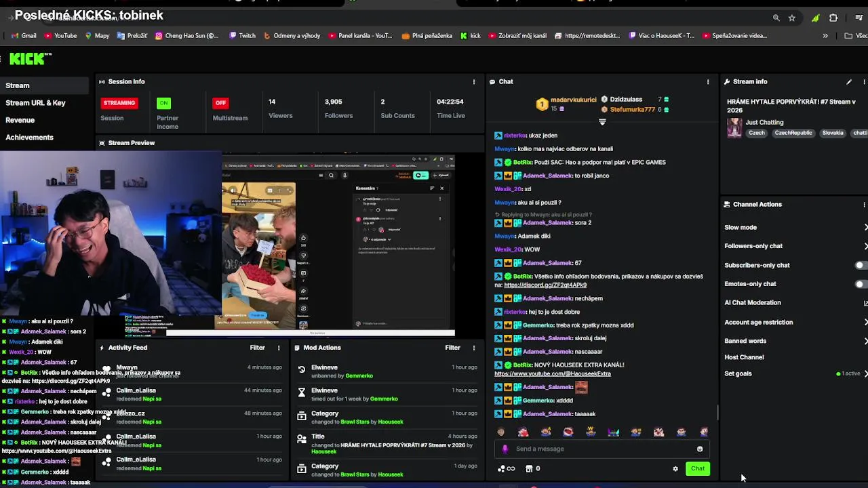Image resolution: width=868 pixels, height=488 pixels.
Task: Click the hourglass timeout icon beside Elwineve
Action: [302, 392]
